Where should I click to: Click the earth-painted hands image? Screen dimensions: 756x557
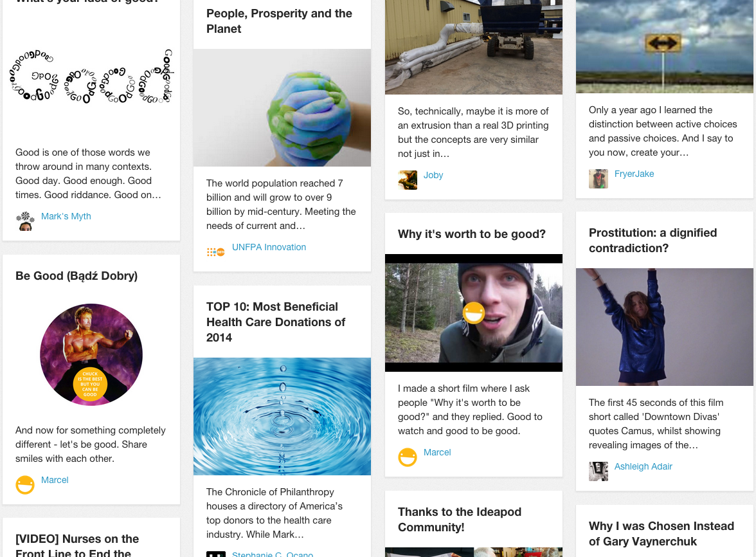282,107
